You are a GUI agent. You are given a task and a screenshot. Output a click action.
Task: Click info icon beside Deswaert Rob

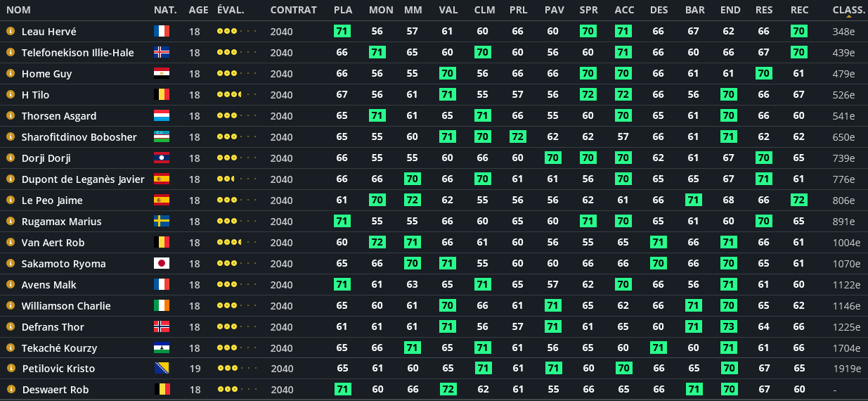click(11, 389)
